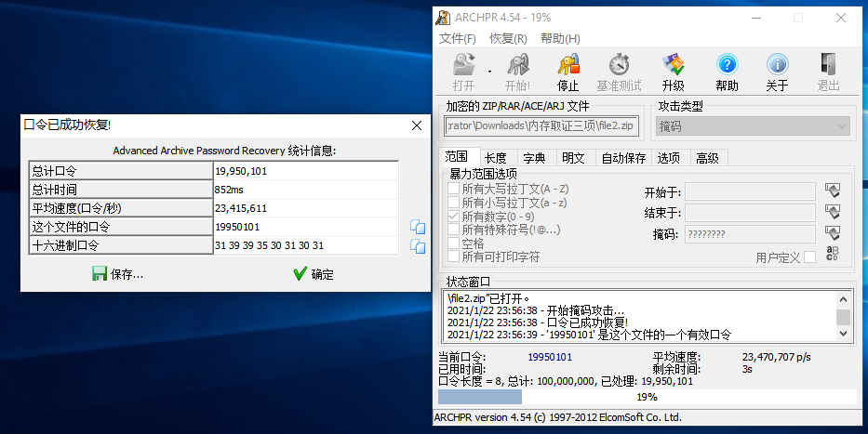This screenshot has width=868, height=434.
Task: Click the ARCHPR version status bar text
Action: pos(558,417)
